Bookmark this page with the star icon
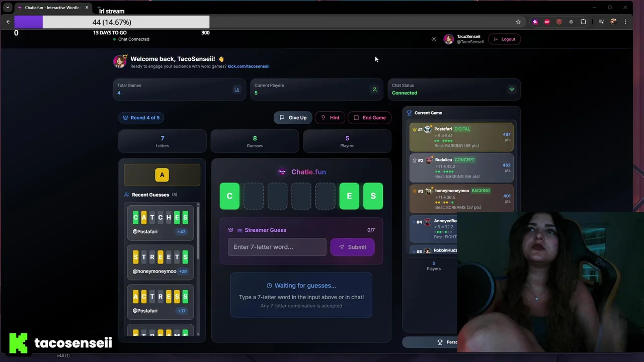This screenshot has width=644, height=362. [x=518, y=22]
